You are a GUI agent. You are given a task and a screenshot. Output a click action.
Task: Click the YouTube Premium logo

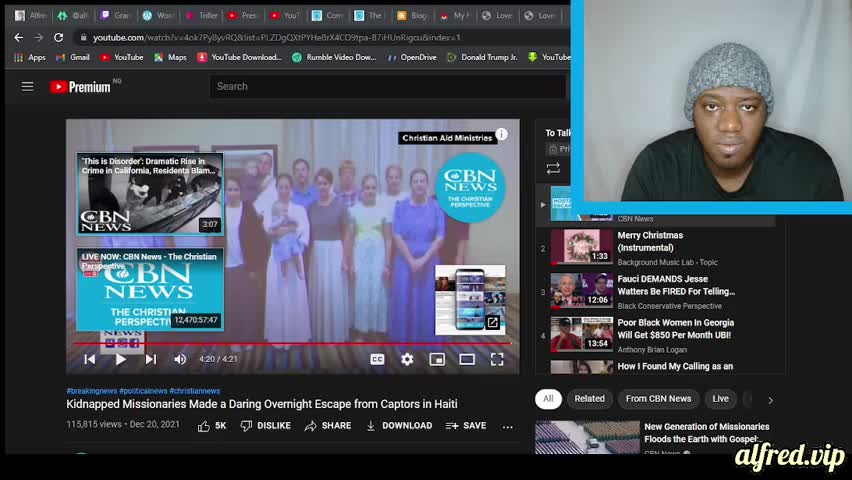click(x=80, y=87)
